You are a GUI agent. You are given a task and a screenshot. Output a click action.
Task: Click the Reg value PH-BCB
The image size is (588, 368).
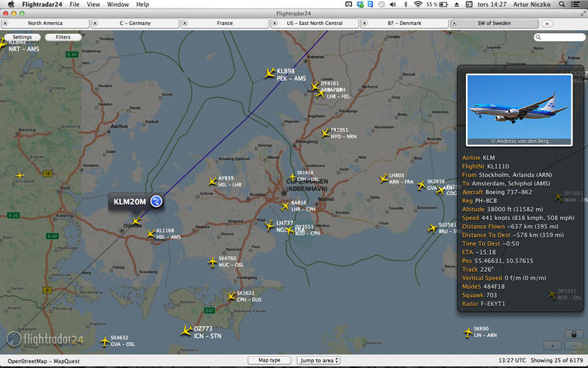[486, 200]
